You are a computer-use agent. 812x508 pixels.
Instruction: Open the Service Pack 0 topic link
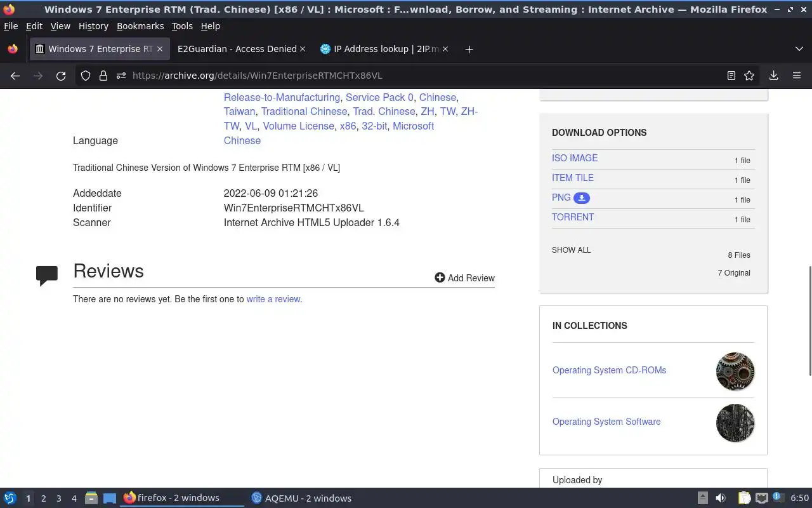tap(379, 98)
